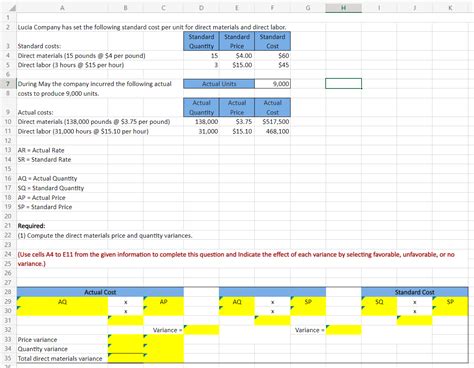Click the bold 'Required:' cell
Viewport: 474px width, 368px height.
31,226
